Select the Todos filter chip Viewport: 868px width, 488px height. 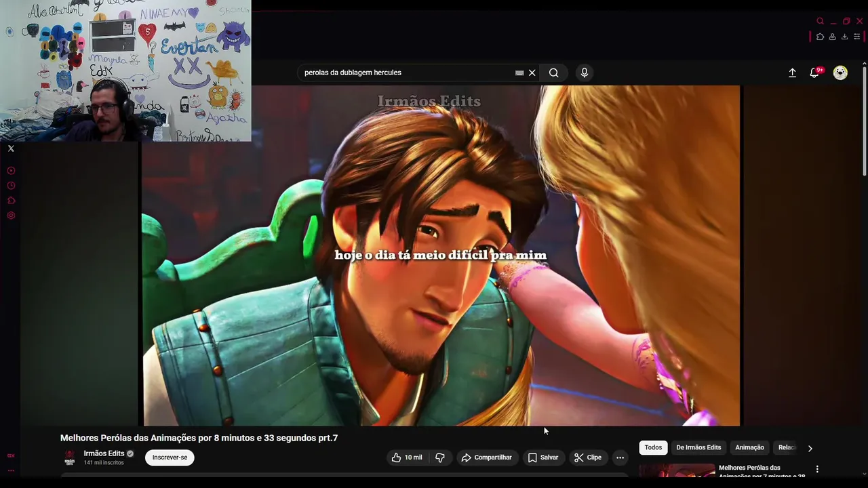click(653, 447)
